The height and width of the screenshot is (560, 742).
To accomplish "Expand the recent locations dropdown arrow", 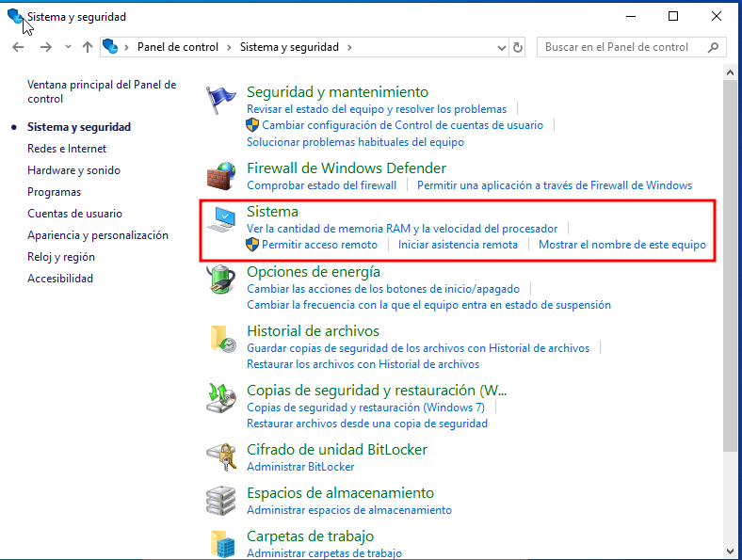I will 68,47.
